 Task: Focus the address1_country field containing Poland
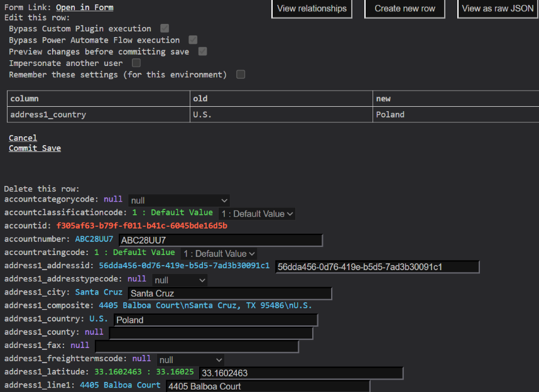coord(215,320)
